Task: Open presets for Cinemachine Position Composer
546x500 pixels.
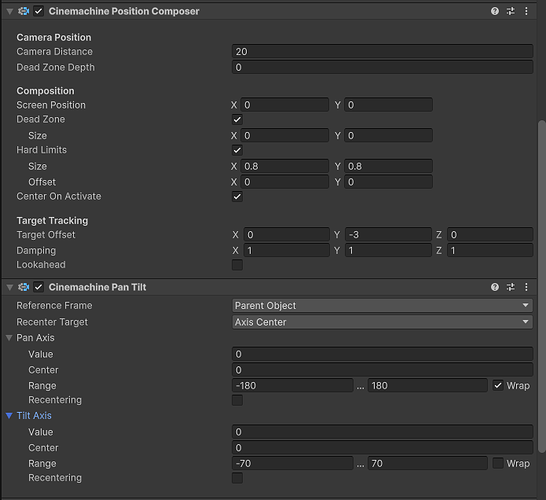Action: click(510, 11)
